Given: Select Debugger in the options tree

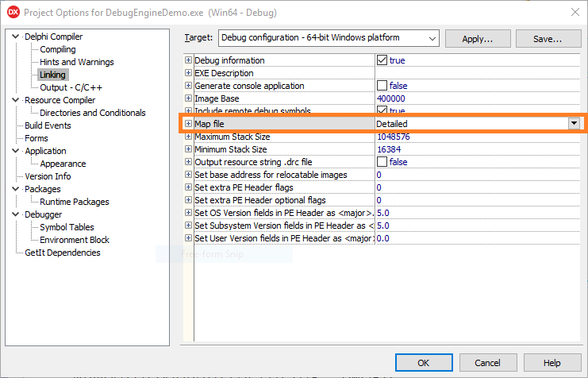Looking at the screenshot, I should pyautogui.click(x=43, y=214).
